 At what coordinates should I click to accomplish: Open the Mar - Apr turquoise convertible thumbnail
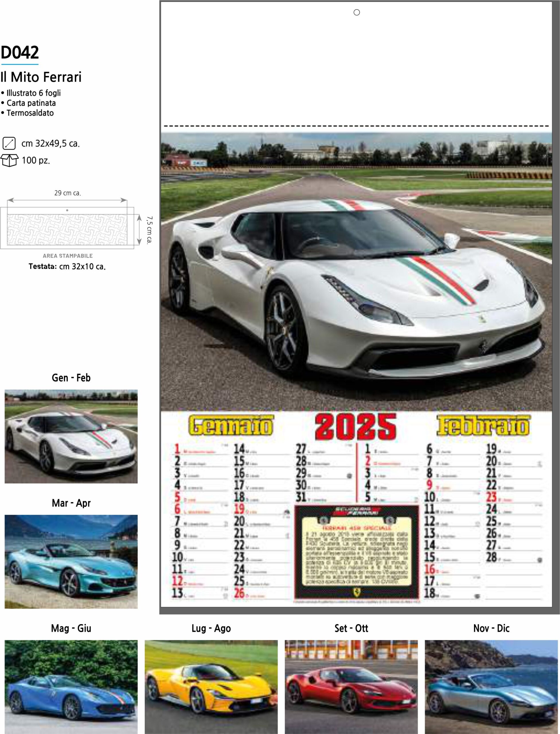(71, 562)
